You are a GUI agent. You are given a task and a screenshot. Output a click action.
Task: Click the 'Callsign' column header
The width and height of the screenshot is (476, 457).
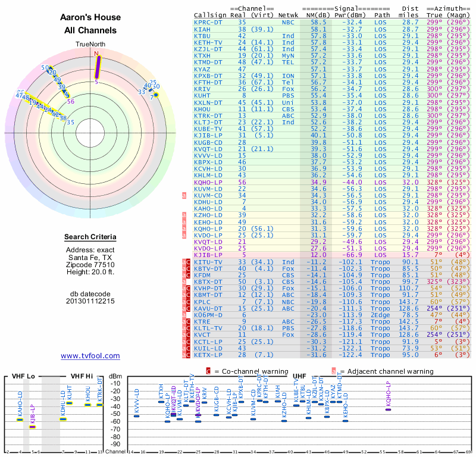pos(210,15)
